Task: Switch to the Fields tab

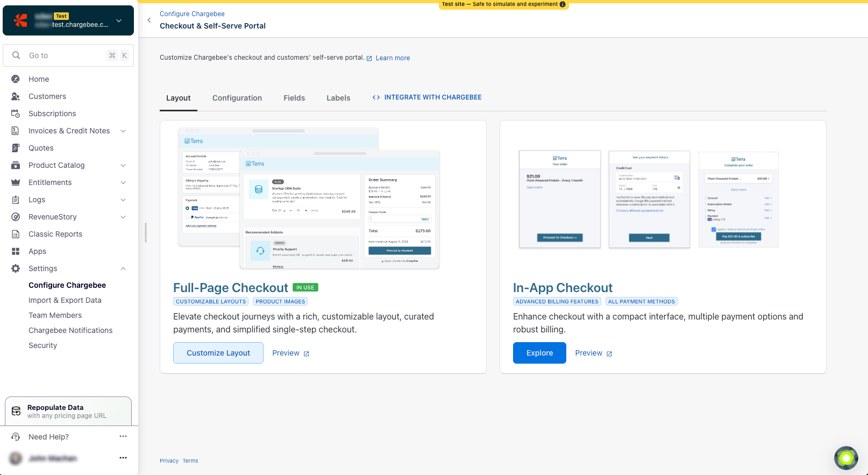Action: point(294,98)
